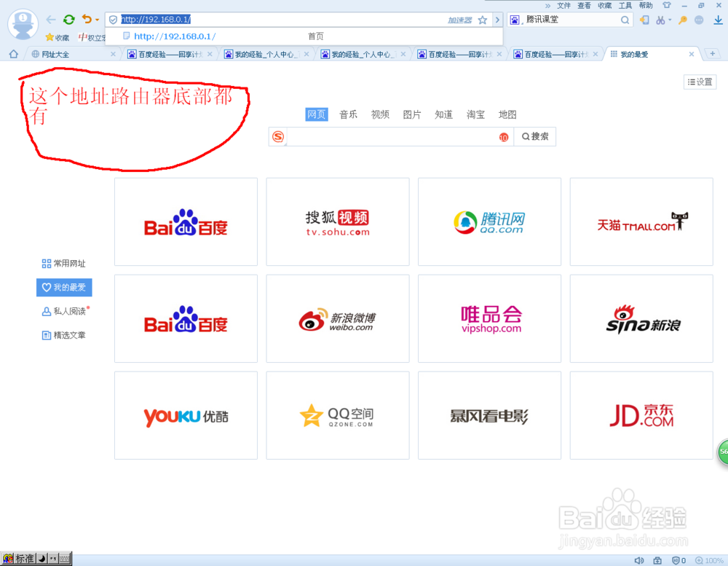Screen dimensions: 728x566
Task: Open the 搜狐视频 tv.sohu.com tile
Action: pos(338,221)
